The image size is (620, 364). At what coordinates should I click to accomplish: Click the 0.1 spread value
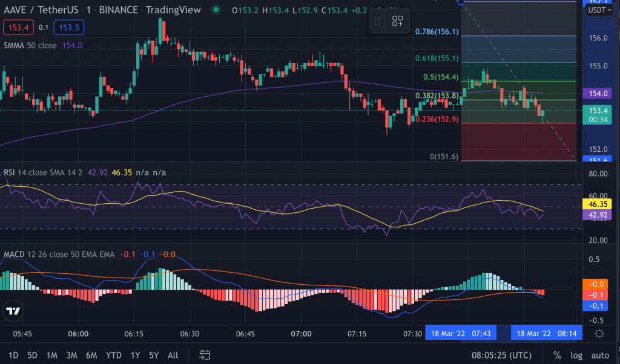[44, 28]
